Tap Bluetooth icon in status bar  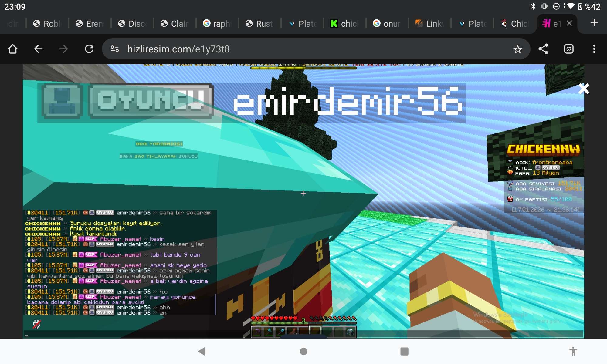pos(533,6)
